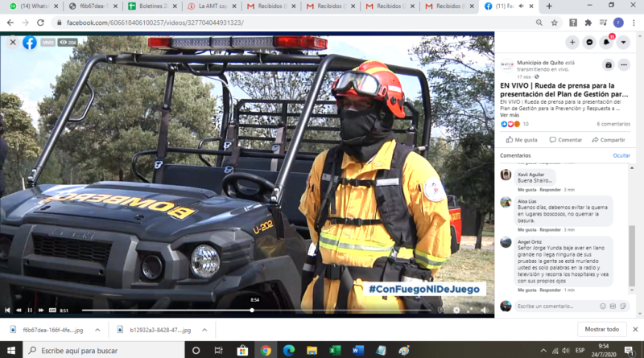Click the Facebook logo over the video
Image resolution: width=644 pixels, height=358 pixels.
point(30,43)
